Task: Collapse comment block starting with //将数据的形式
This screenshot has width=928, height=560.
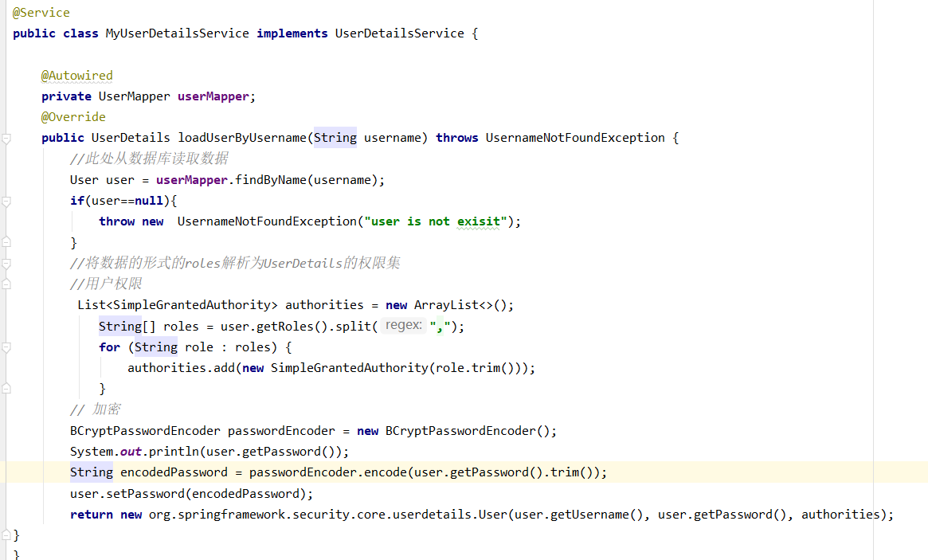Action: click(x=6, y=264)
